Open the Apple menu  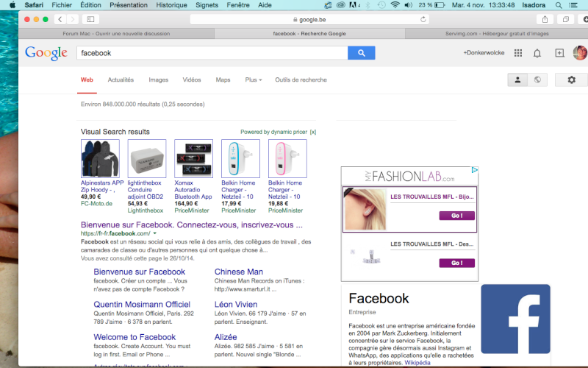[x=12, y=5]
